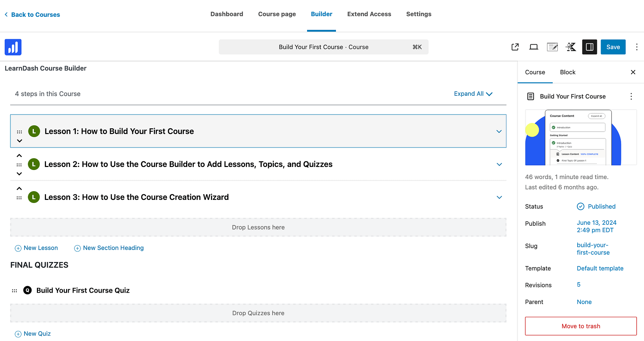Switch to the Block tab
Screen dimensions: 644x341
tap(567, 72)
